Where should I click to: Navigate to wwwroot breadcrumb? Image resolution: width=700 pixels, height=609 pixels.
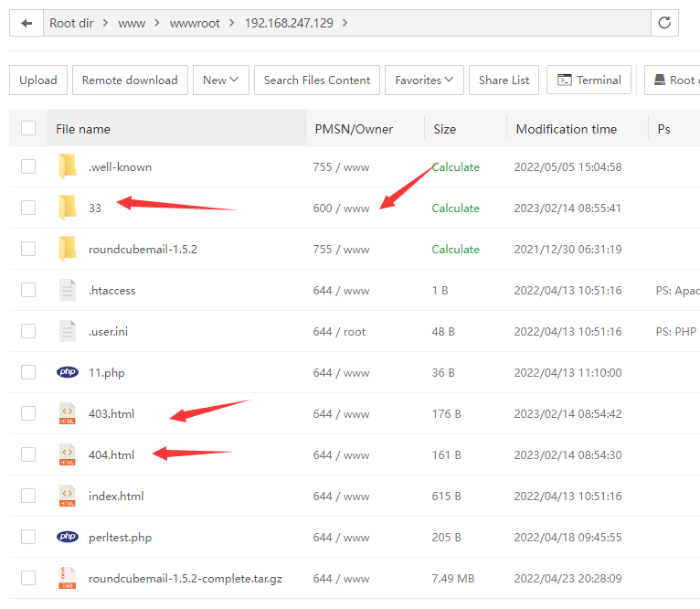coord(195,23)
